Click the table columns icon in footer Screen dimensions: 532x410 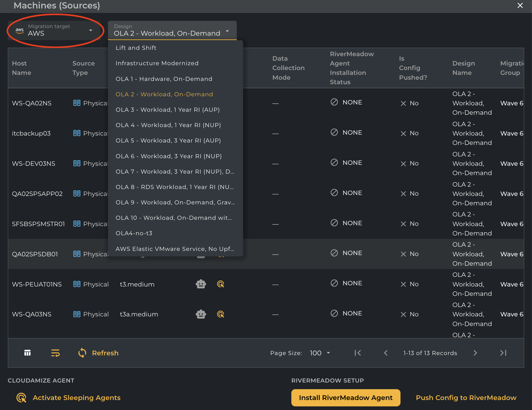27,353
